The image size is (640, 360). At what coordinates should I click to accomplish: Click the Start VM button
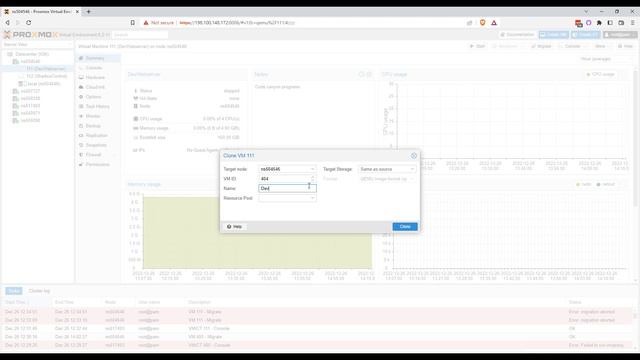[477, 46]
